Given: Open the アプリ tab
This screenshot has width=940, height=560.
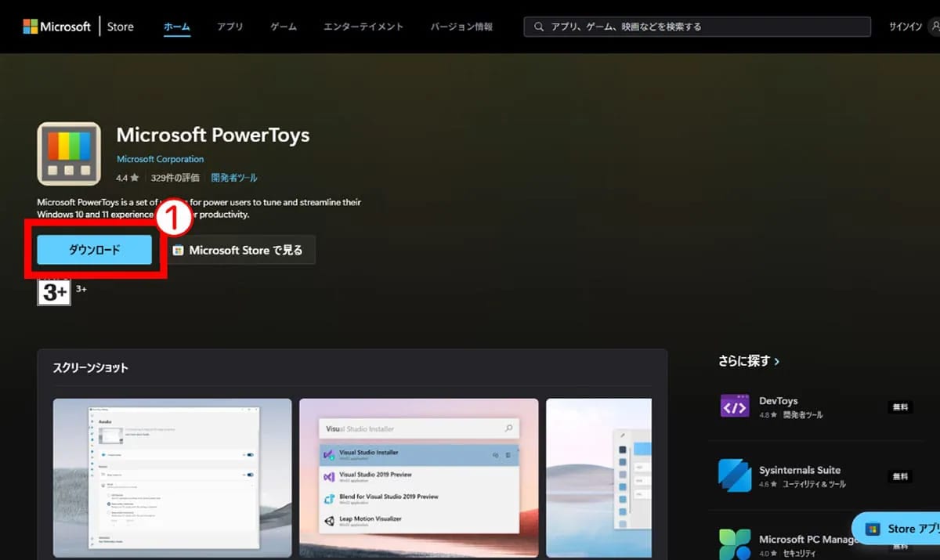Looking at the screenshot, I should point(230,27).
